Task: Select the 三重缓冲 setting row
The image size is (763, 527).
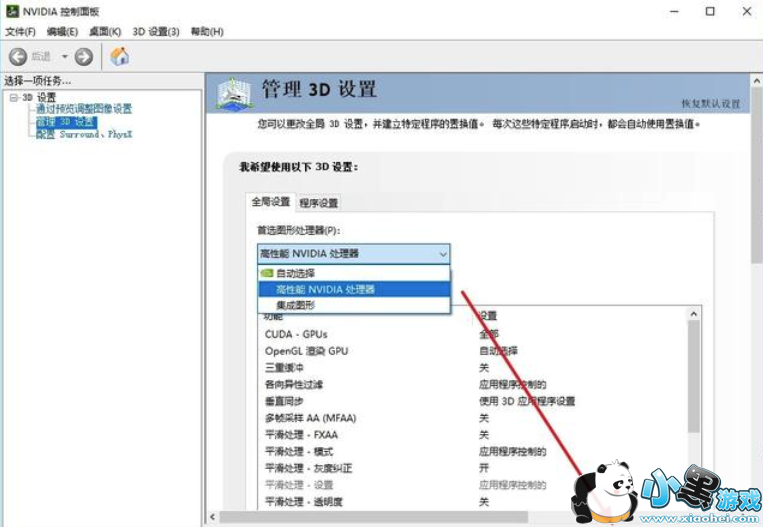Action: tap(472, 367)
